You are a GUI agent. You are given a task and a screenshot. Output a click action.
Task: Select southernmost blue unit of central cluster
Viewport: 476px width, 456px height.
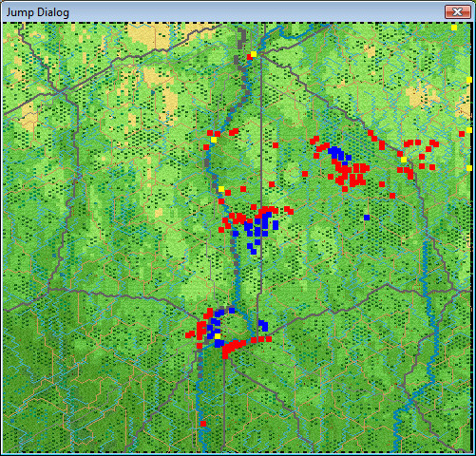point(254,252)
